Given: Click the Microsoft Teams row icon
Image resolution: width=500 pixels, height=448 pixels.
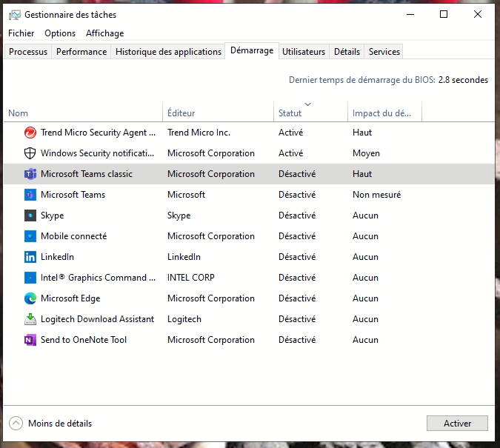Looking at the screenshot, I should point(30,195).
